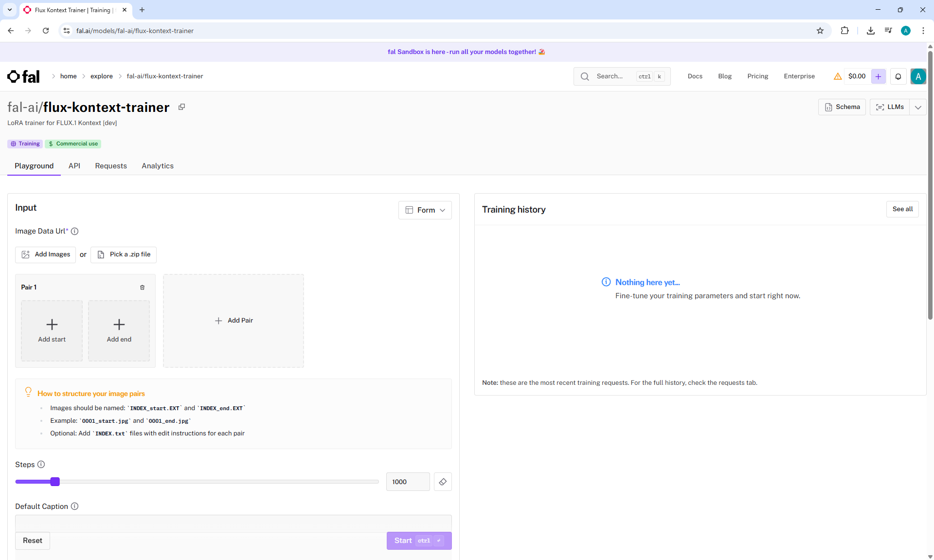This screenshot has width=934, height=560.
Task: Open Form view dropdown
Action: [x=425, y=210]
